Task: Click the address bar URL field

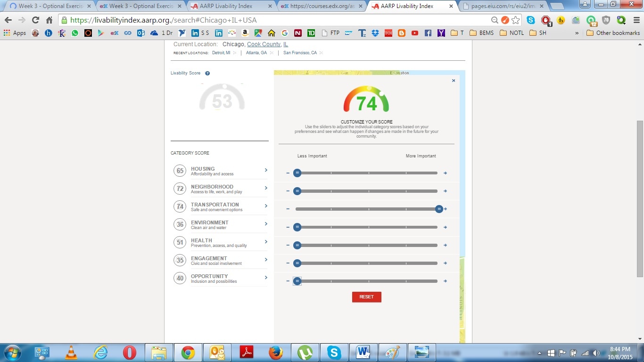Action: (x=278, y=20)
